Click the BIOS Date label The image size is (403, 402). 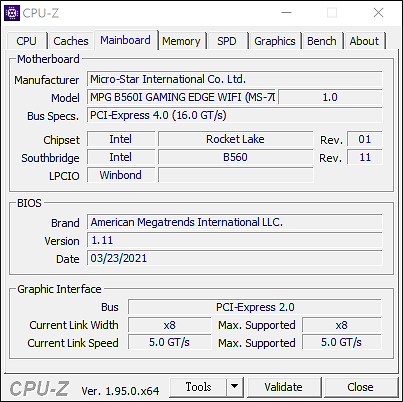tap(68, 259)
